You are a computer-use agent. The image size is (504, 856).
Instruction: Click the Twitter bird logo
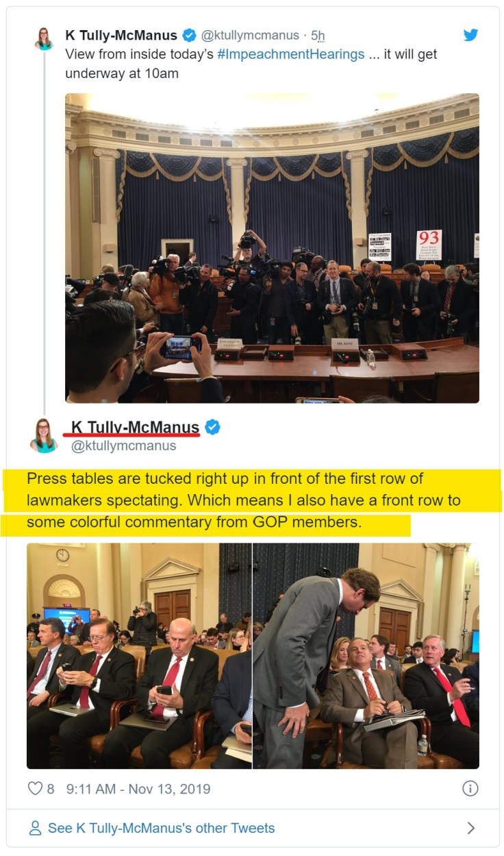click(470, 35)
